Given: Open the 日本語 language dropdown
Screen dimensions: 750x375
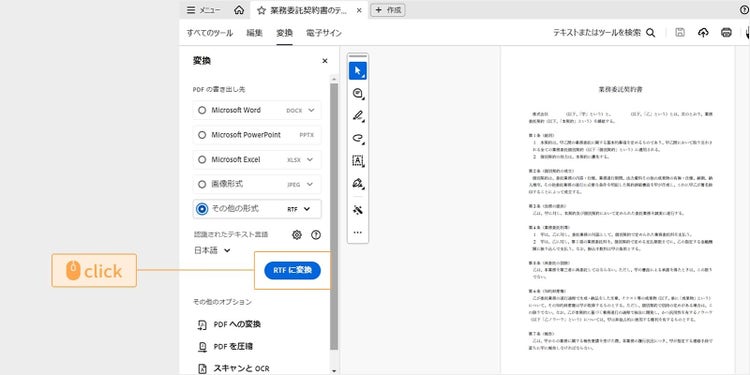Looking at the screenshot, I should point(212,250).
